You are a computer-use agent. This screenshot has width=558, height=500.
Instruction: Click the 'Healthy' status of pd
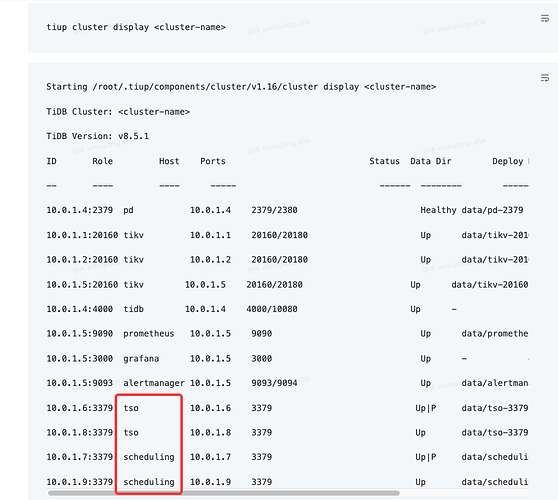click(438, 210)
